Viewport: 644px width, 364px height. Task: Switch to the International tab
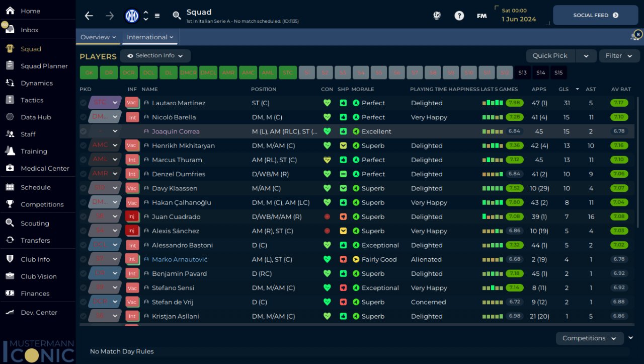click(x=150, y=37)
